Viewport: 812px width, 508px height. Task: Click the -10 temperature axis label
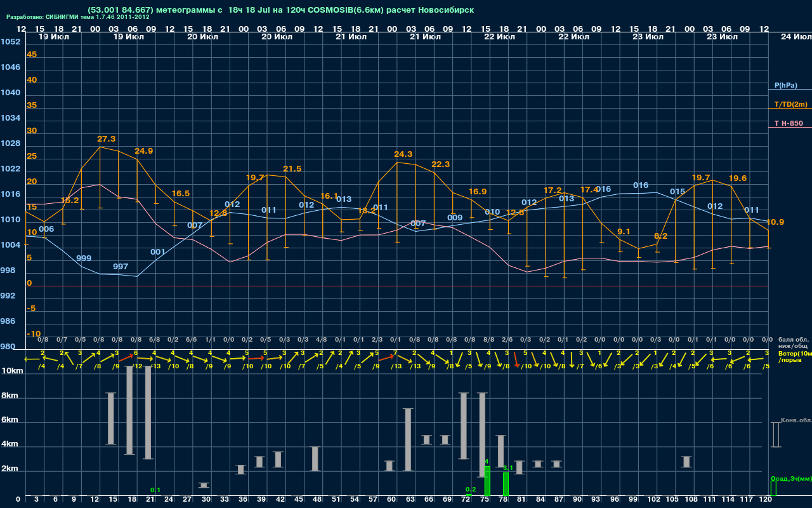34,334
